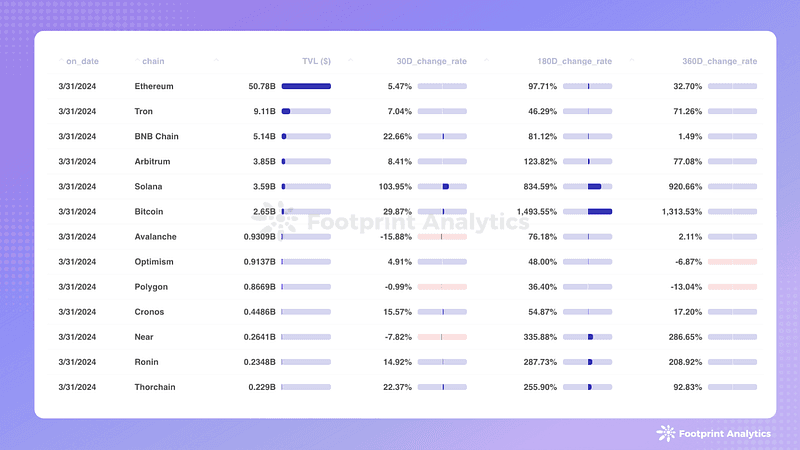Image resolution: width=800 pixels, height=450 pixels.
Task: Click sort arrow left of 360D_change_rate header
Action: 632,60
